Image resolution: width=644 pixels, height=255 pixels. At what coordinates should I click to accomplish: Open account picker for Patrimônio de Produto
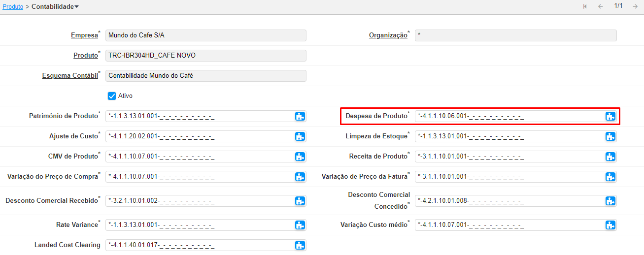[x=300, y=116]
